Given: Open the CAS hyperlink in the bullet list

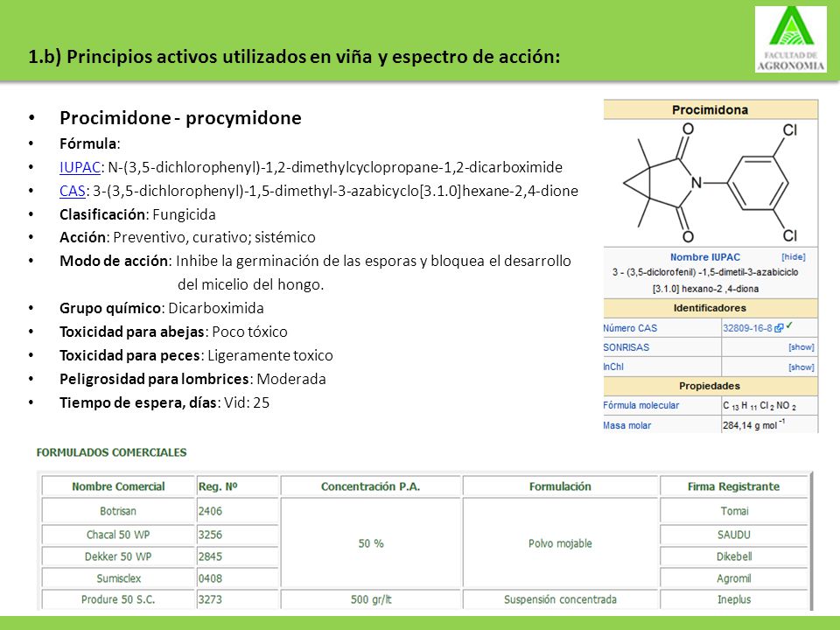Looking at the screenshot, I should [73, 191].
